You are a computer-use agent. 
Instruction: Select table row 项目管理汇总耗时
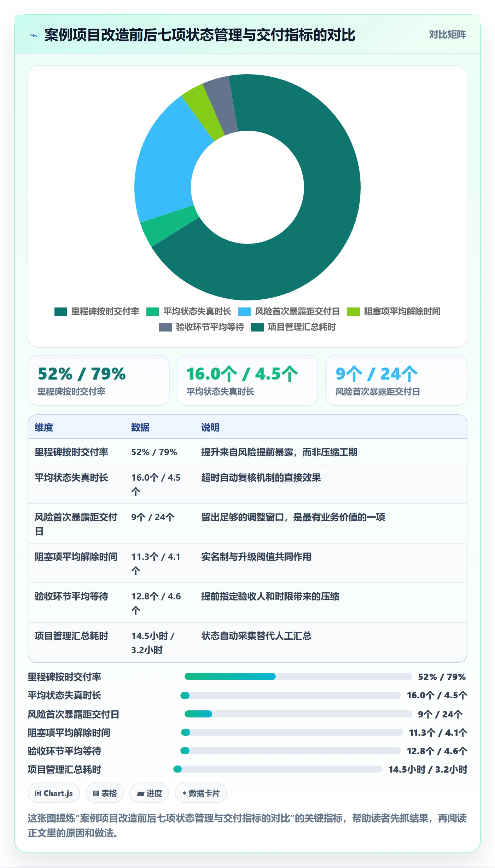click(x=248, y=643)
